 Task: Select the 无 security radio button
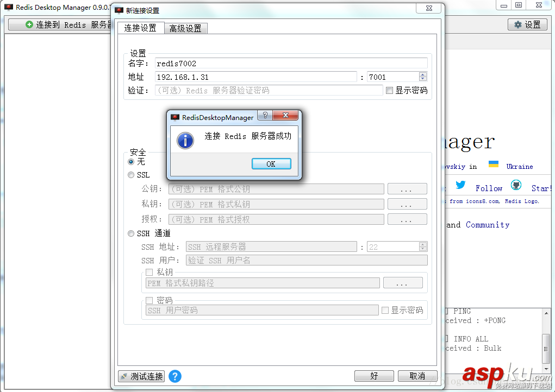tap(131, 162)
